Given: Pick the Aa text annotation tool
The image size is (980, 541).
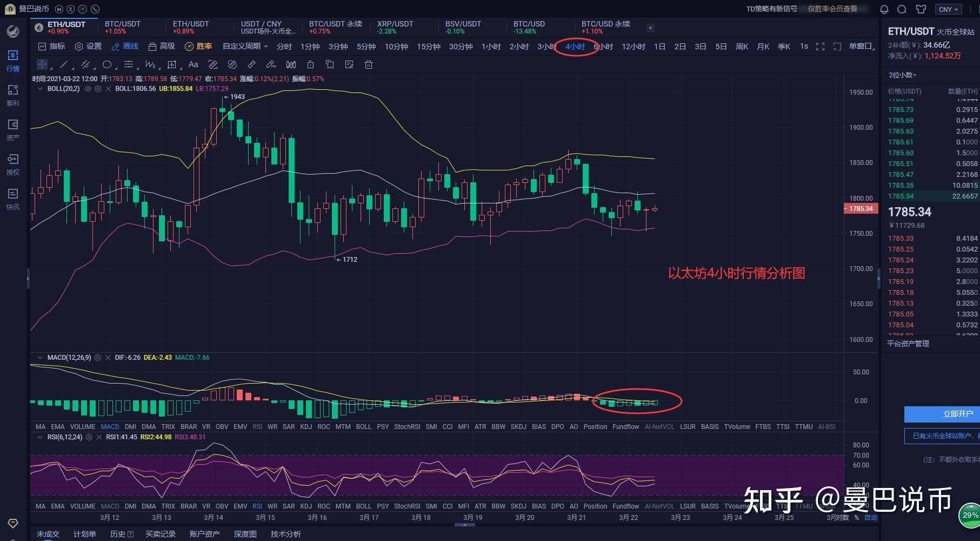Looking at the screenshot, I should click(193, 65).
